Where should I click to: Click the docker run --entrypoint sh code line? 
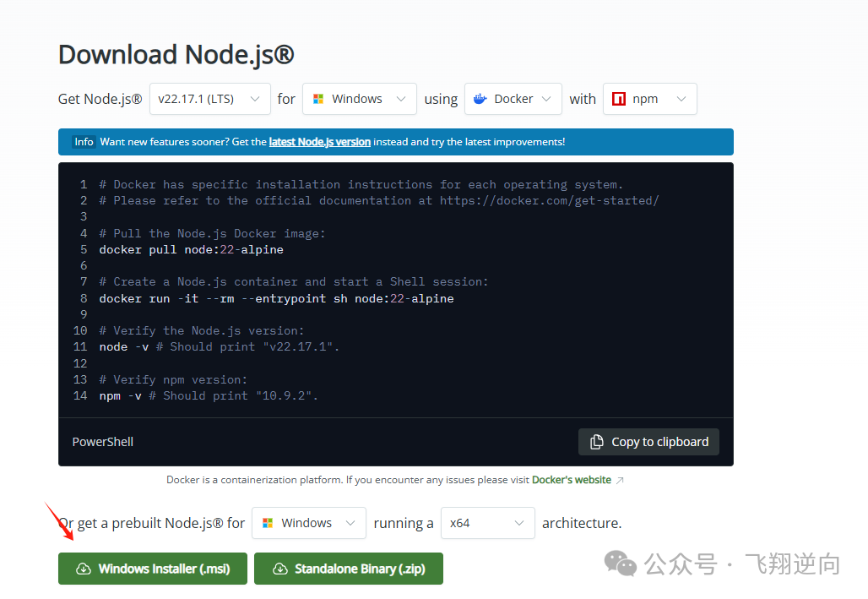(276, 298)
